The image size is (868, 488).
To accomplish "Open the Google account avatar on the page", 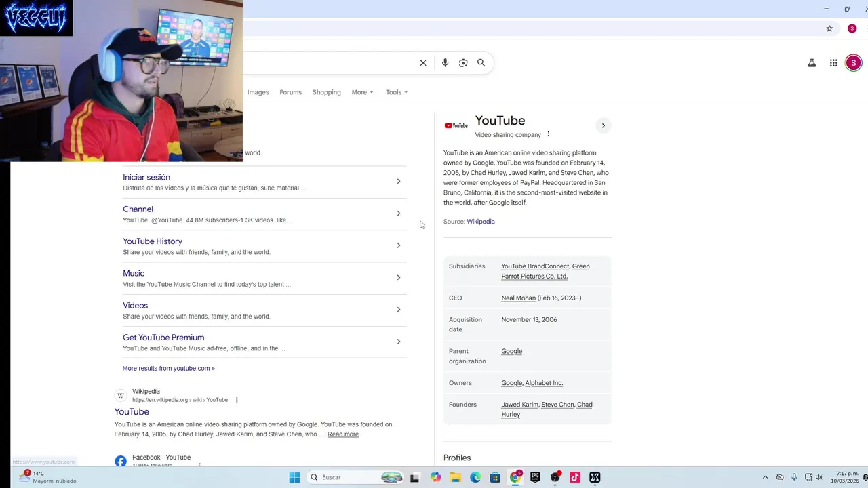I will 854,63.
